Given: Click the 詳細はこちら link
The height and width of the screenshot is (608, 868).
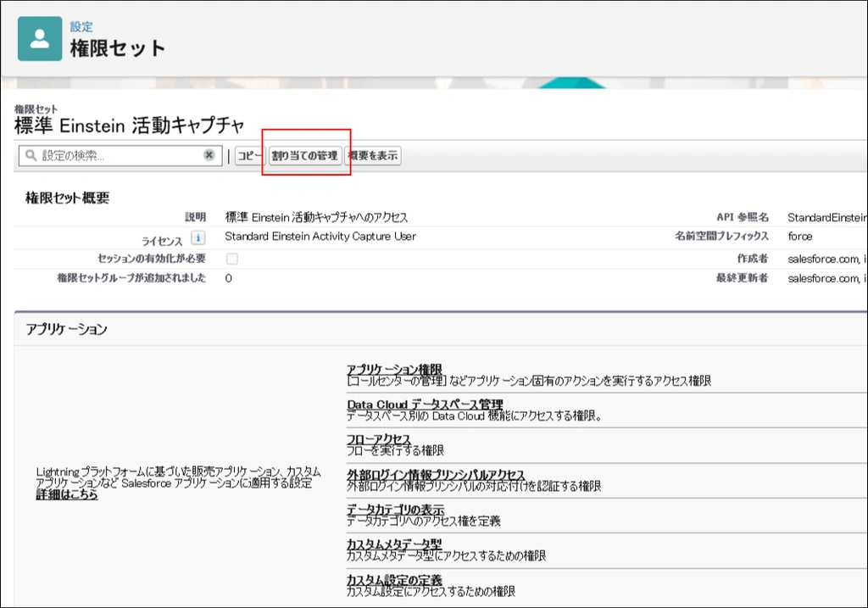Looking at the screenshot, I should [66, 494].
